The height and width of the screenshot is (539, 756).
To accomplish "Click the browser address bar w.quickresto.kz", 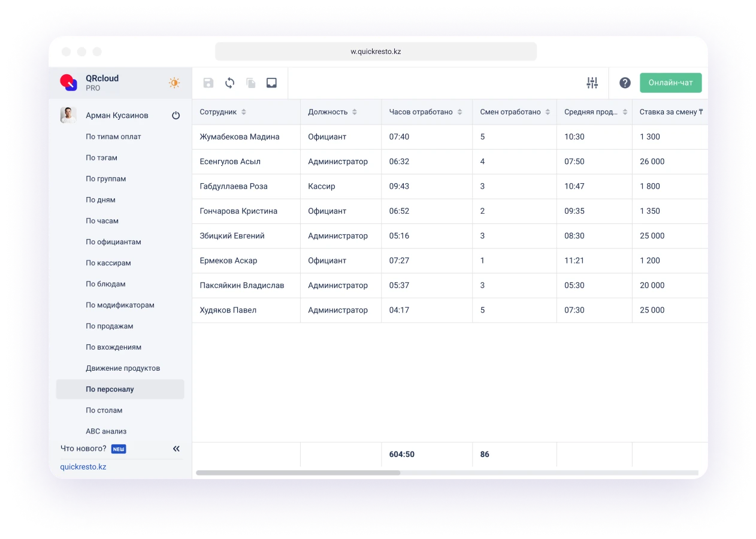I will tap(376, 52).
